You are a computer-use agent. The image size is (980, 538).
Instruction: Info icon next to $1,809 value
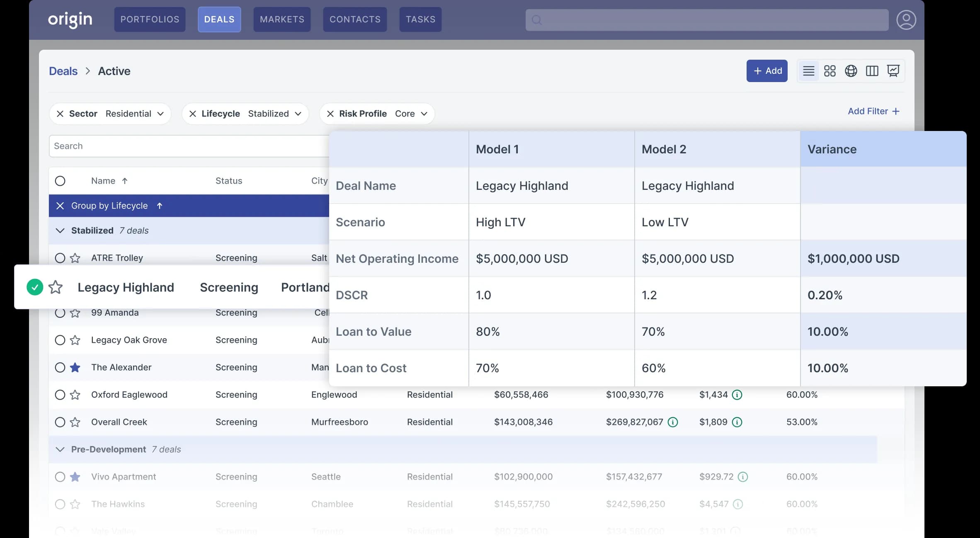point(737,422)
